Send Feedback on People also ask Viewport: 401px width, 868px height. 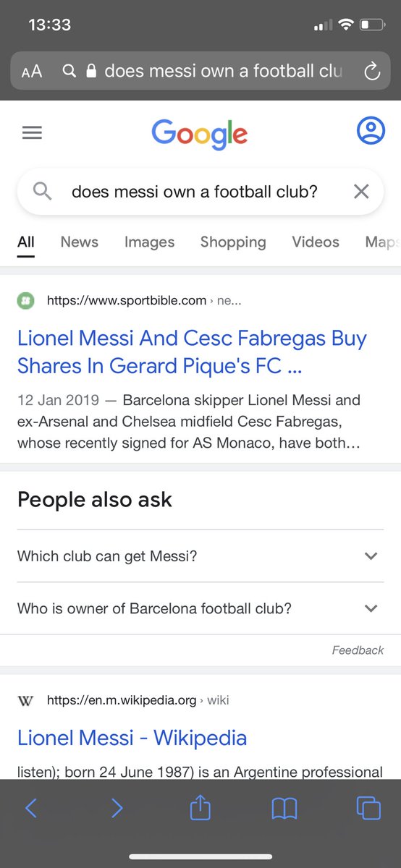click(358, 650)
